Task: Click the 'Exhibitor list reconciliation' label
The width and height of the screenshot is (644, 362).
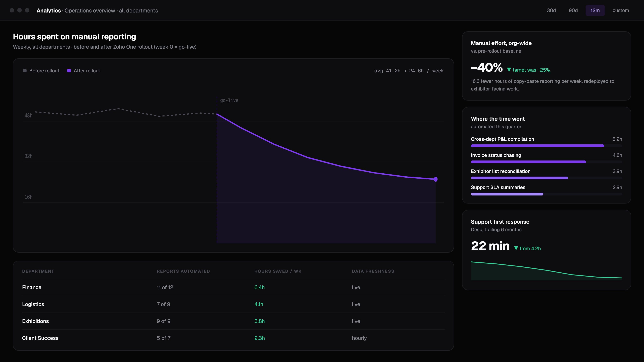Action: [501, 171]
